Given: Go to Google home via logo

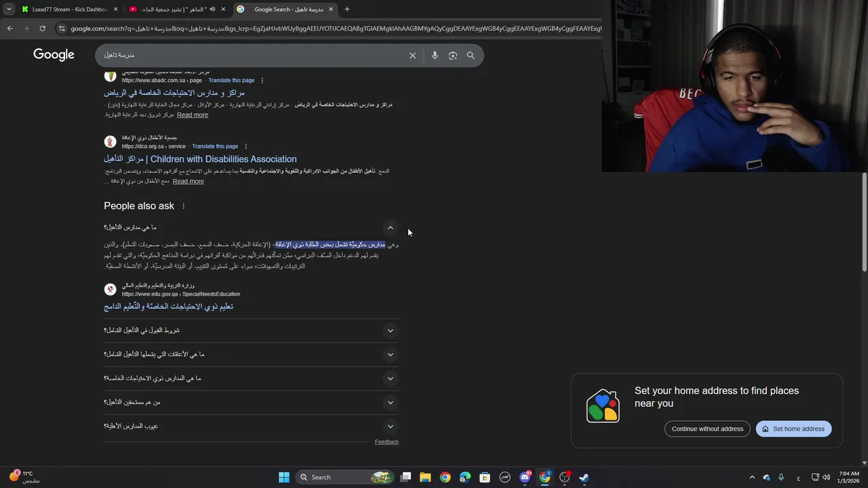Looking at the screenshot, I should click(54, 55).
